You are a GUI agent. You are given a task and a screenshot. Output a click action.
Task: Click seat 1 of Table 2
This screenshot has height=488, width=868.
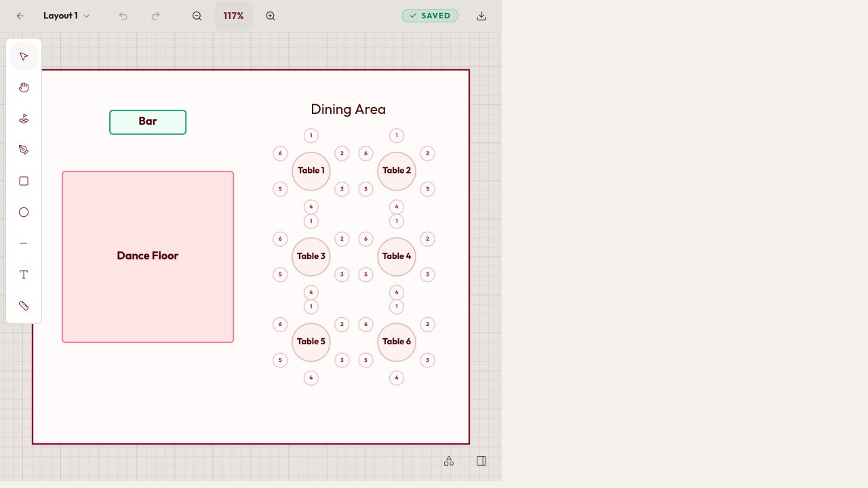(397, 136)
